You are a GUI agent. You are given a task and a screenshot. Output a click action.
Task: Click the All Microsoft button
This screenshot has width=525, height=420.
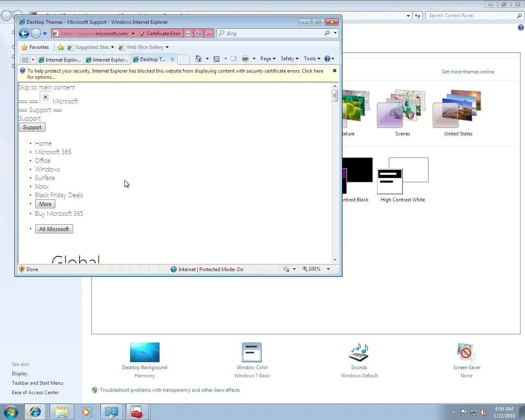(54, 229)
